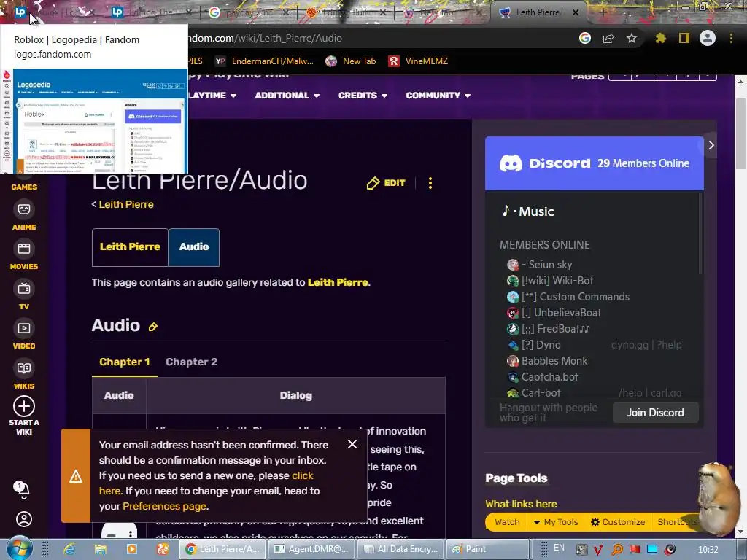Collapse the right rail with the arrow
The width and height of the screenshot is (747, 560).
point(711,145)
